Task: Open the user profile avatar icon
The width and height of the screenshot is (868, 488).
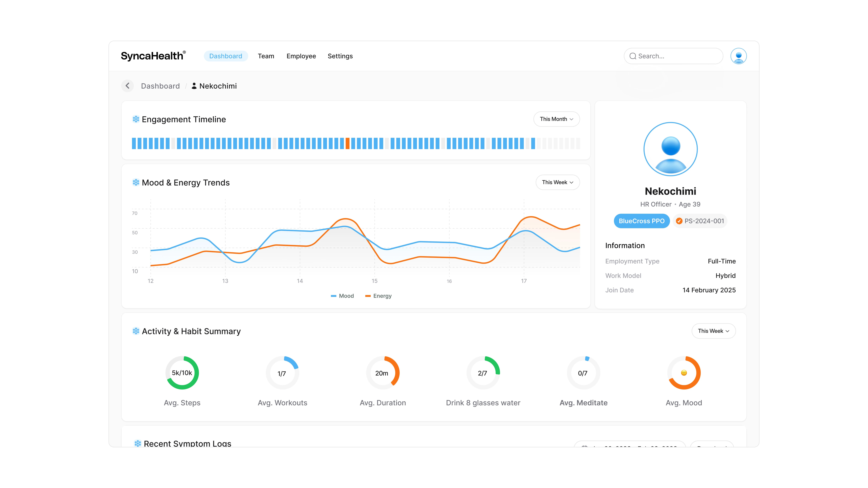Action: pos(738,56)
